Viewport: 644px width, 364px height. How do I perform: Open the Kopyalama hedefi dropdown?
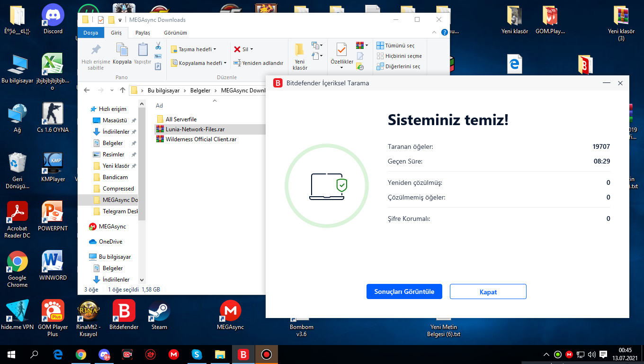198,63
